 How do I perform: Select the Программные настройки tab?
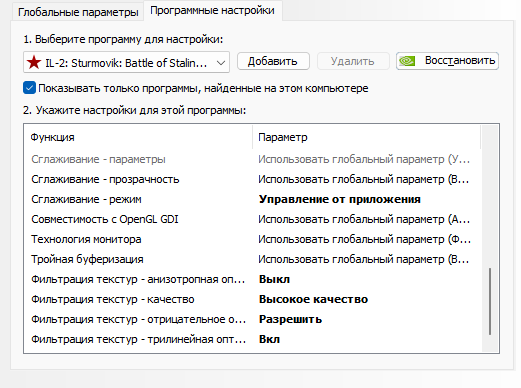click(212, 11)
